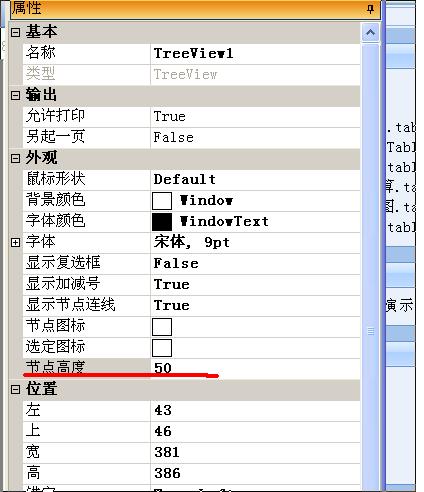Pin the 属性 properties panel
The width and height of the screenshot is (424, 492).
pos(370,8)
